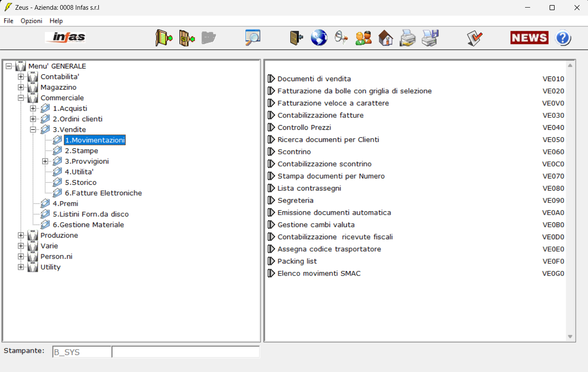Screen dimensions: 588x372
Task: Click the megaphone icon in toolbar
Action: click(341, 38)
